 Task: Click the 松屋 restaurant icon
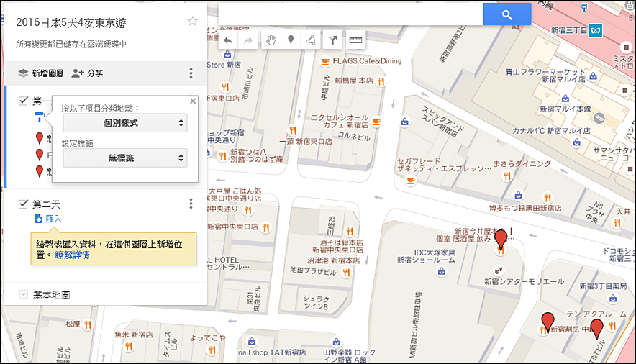coord(87,324)
